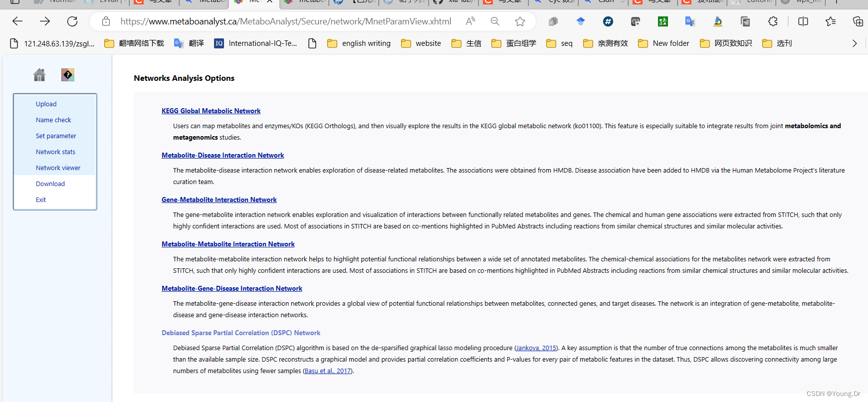Open the site info lock icon
The width and height of the screenshot is (868, 402).
pos(106,21)
